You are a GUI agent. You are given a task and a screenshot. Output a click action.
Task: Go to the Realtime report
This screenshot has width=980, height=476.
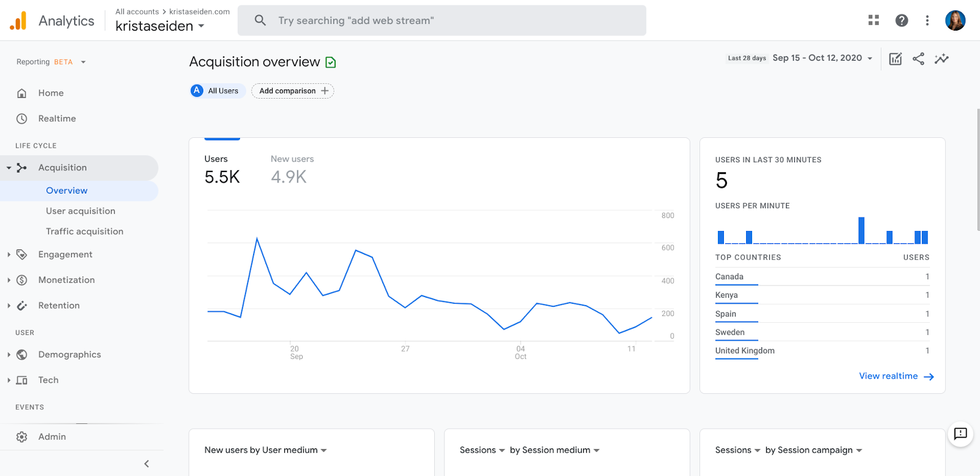[57, 119]
